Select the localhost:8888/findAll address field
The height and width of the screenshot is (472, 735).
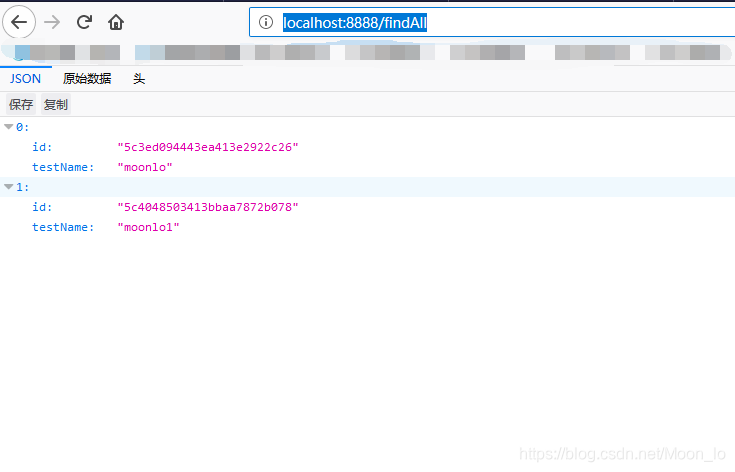coord(492,22)
